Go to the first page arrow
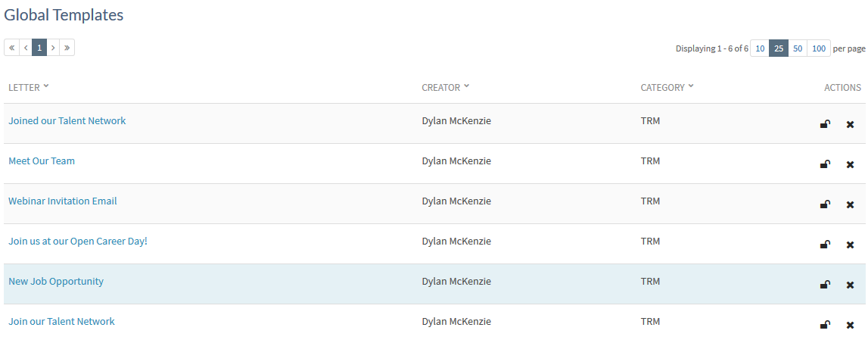 [x=11, y=48]
